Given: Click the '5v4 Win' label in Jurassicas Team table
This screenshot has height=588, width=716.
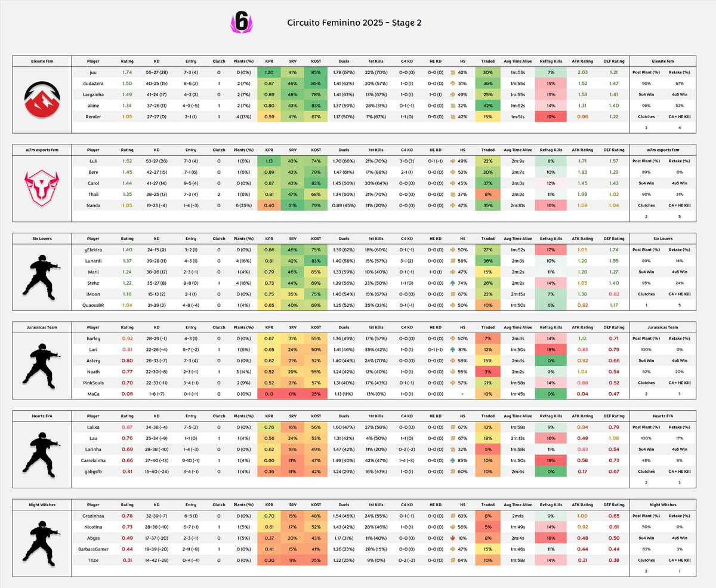Looking at the screenshot, I should coord(646,361).
